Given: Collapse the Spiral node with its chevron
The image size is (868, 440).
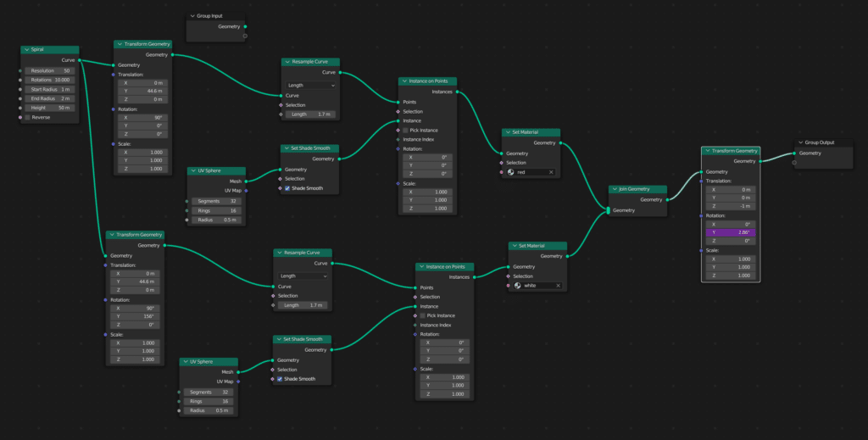Looking at the screenshot, I should (x=26, y=50).
